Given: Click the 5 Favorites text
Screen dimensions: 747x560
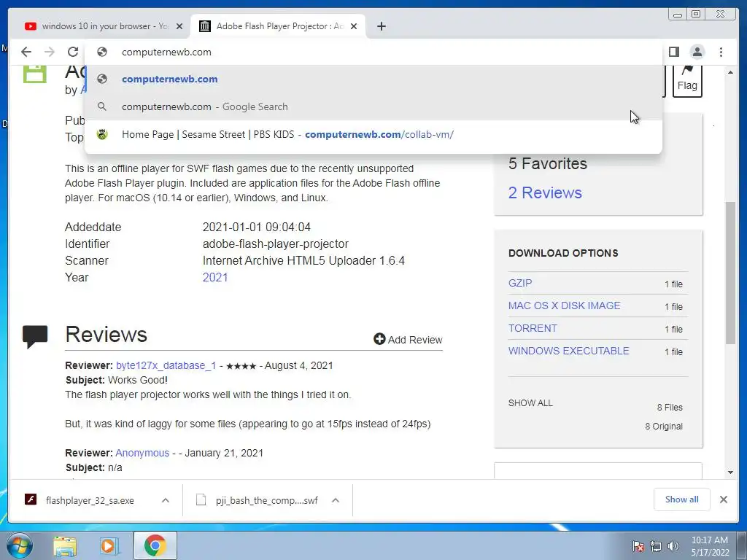Looking at the screenshot, I should click(x=547, y=163).
